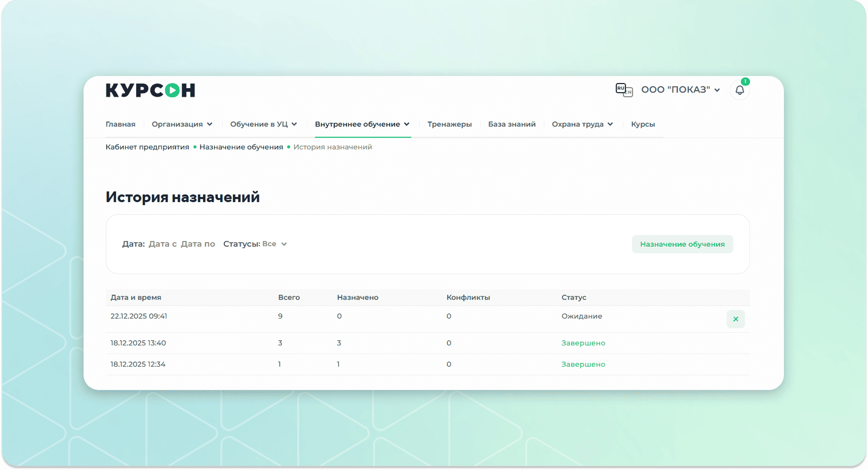Follow the Кабинет предприятия breadcrumb

point(147,147)
